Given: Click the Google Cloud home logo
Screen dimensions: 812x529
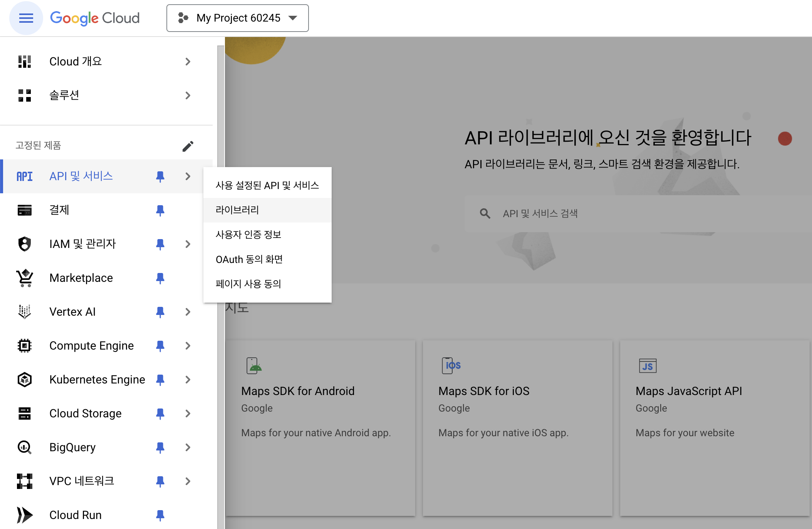Looking at the screenshot, I should (x=95, y=18).
